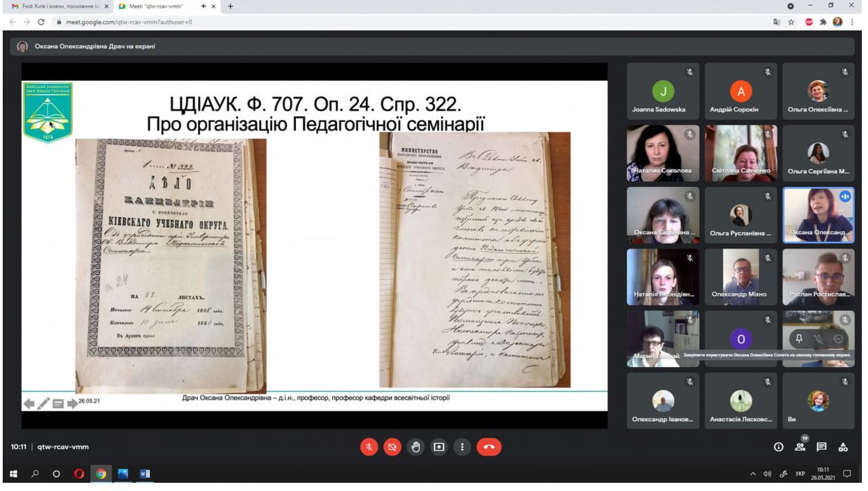The height and width of the screenshot is (491, 868).
Task: Open meeting details info icon
Action: [778, 447]
